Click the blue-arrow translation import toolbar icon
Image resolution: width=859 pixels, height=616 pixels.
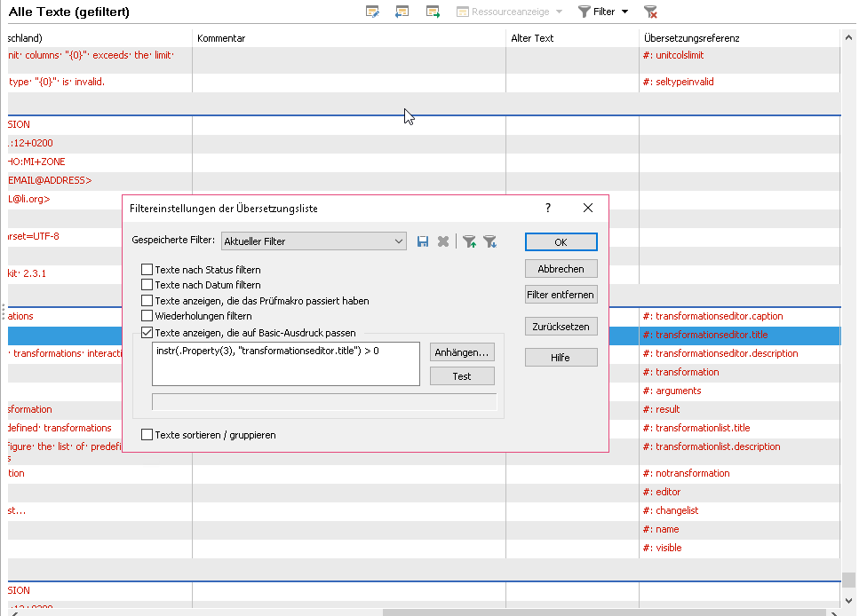pyautogui.click(x=402, y=11)
